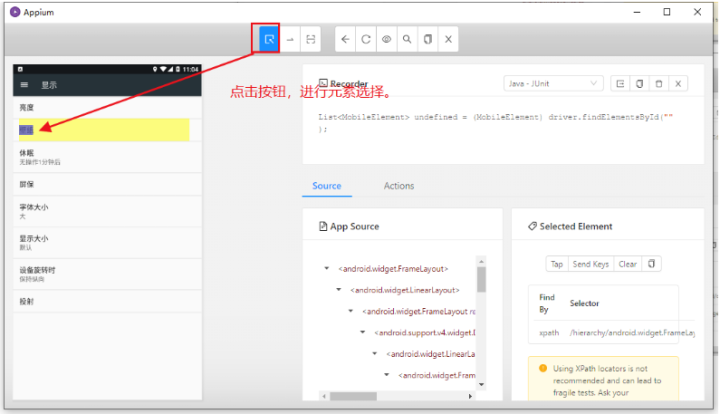The image size is (720, 414).
Task: Select <android.widget.FrameLayout> root tree row
Action: [393, 269]
